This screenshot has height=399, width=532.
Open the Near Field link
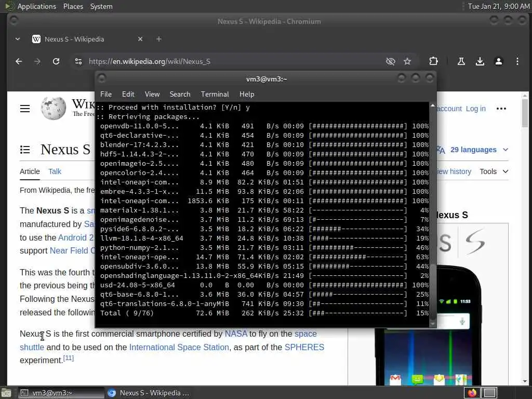72,251
